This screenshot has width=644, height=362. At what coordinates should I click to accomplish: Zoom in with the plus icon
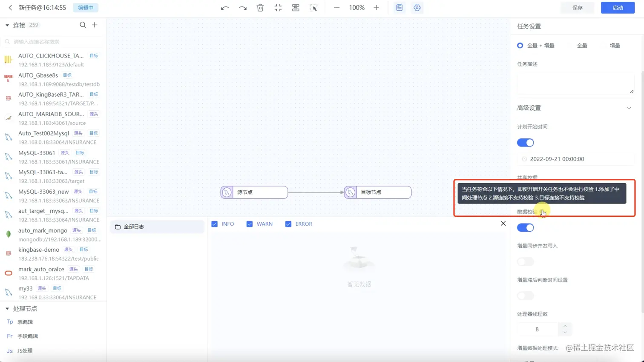click(376, 8)
